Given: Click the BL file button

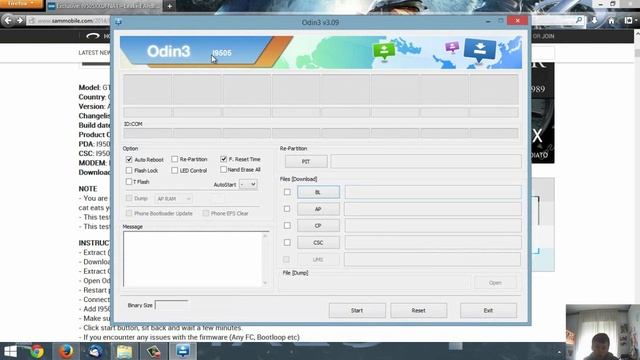Looking at the screenshot, I should [318, 192].
